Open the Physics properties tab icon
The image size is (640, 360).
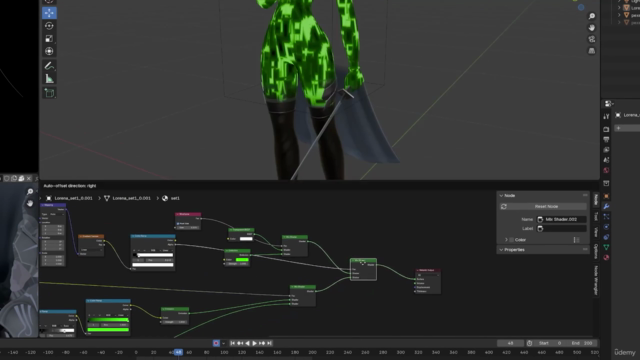[606, 227]
